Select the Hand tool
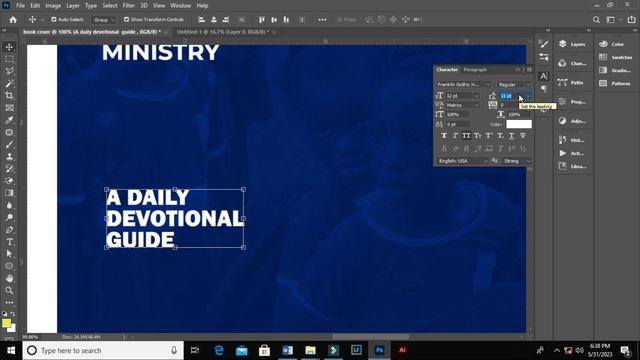640x360 pixels. click(9, 278)
